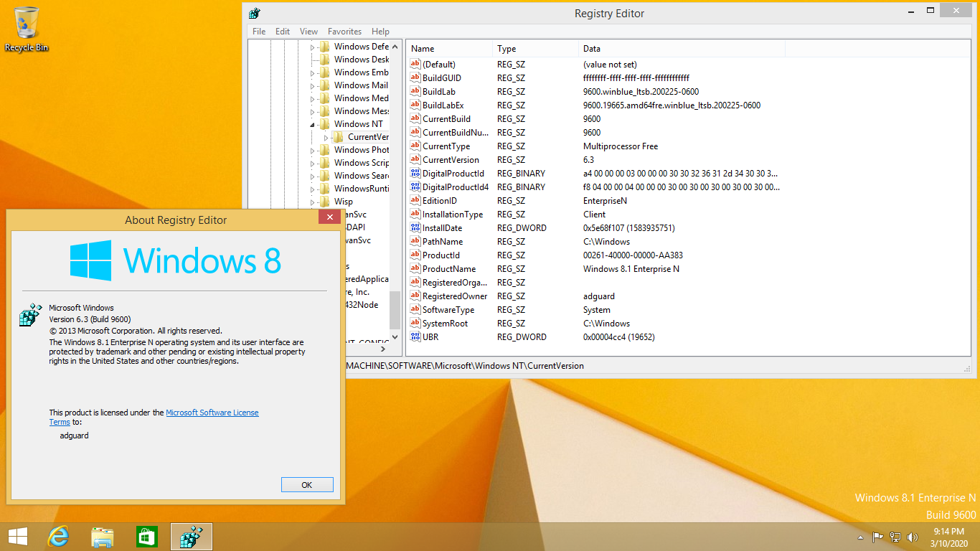Click the EditionID string value icon
This screenshot has height=551, width=980.
[415, 200]
